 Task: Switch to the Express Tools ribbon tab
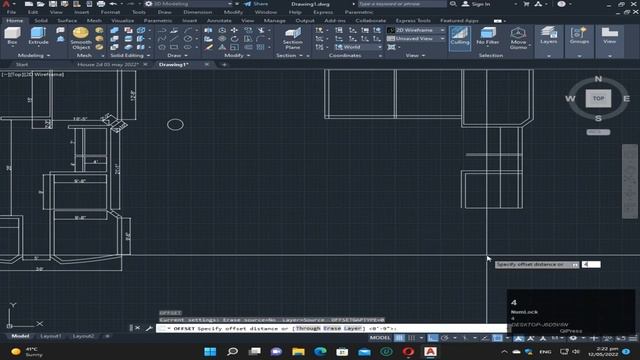(x=413, y=20)
